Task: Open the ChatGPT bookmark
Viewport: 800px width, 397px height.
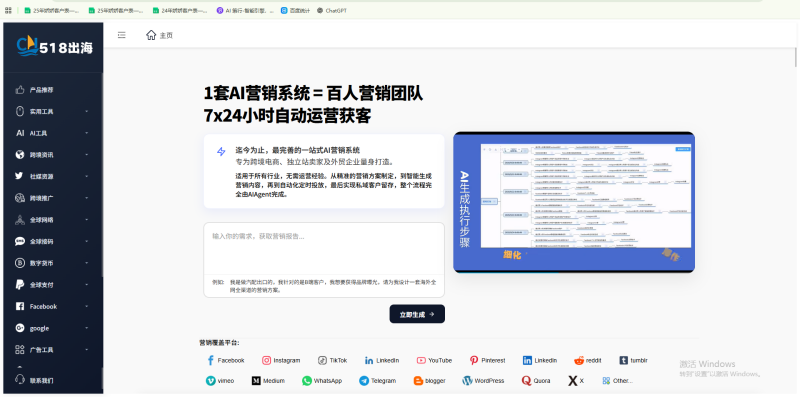Action: point(332,10)
